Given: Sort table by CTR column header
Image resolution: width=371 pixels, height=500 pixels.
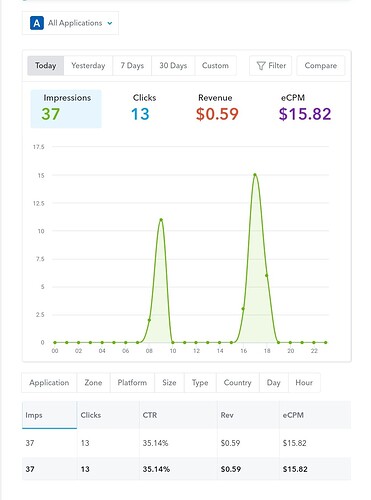Looking at the screenshot, I should tap(178, 415).
